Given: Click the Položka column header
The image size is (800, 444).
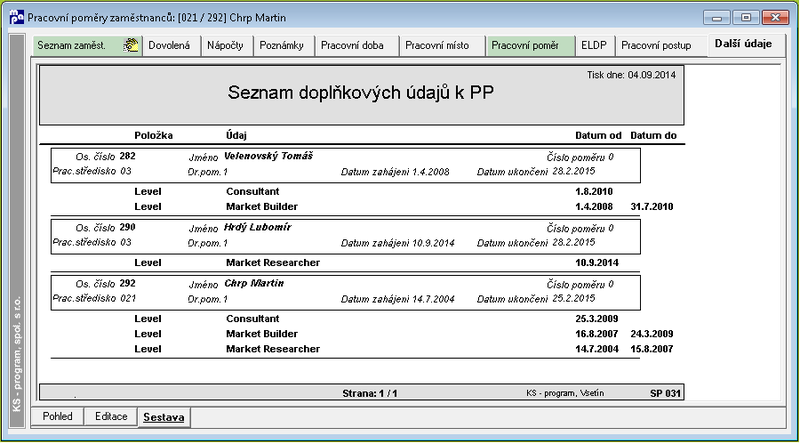Looking at the screenshot, I should 154,136.
